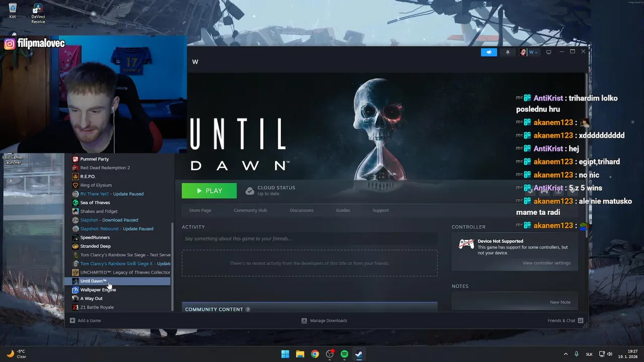Open the account profile avatar
This screenshot has height=362, width=644.
click(523, 52)
